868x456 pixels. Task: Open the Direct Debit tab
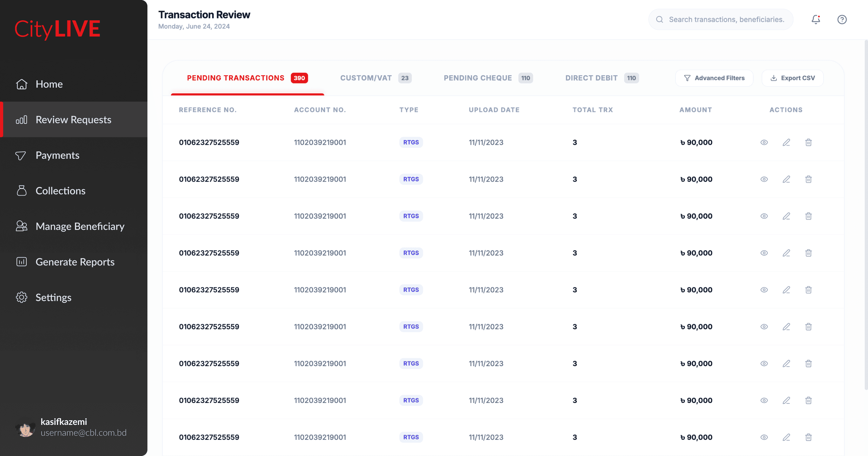click(602, 78)
